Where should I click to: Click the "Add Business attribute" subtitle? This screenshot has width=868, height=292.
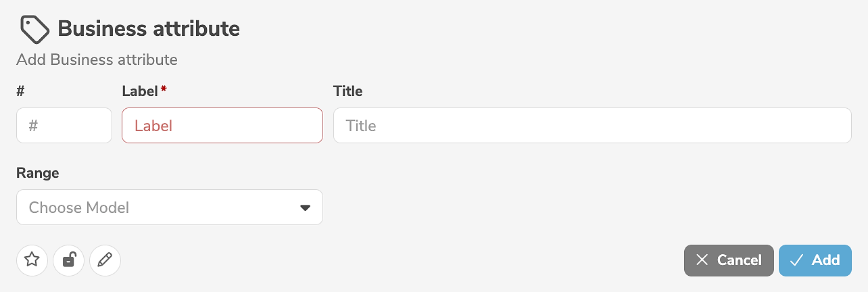pos(97,59)
